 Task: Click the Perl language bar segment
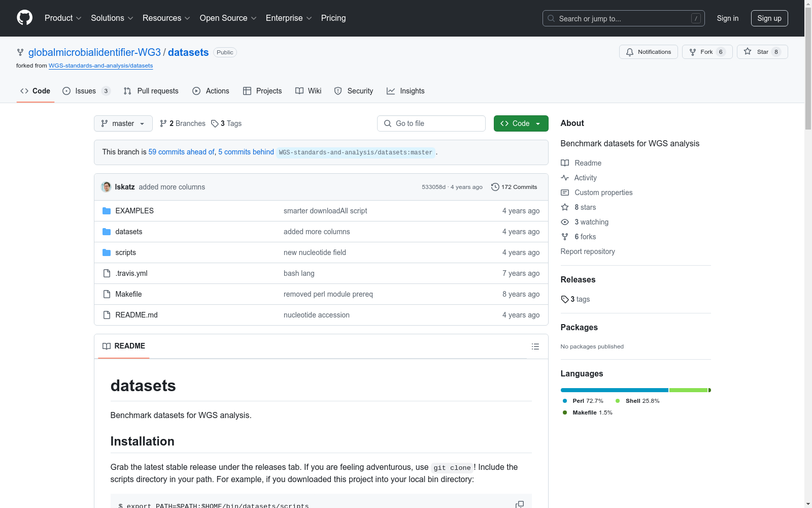pos(615,390)
